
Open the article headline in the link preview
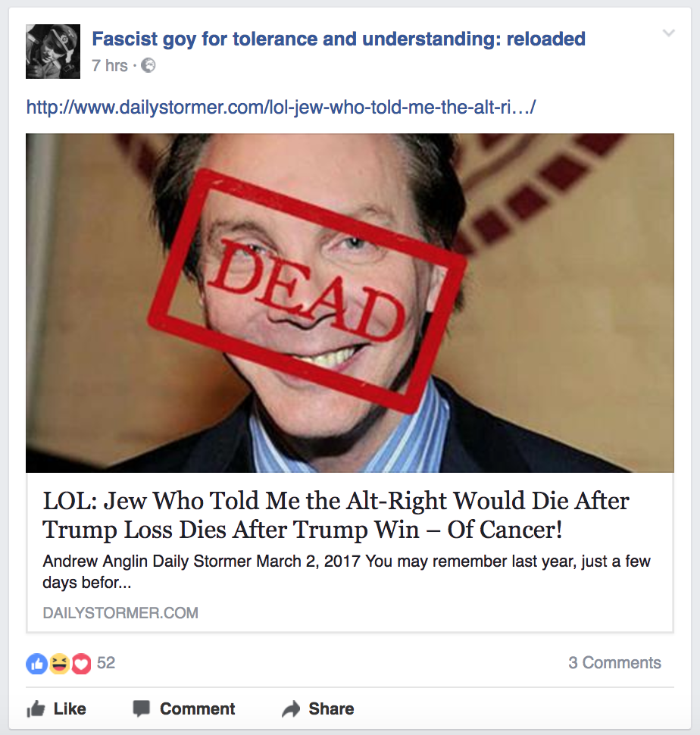tap(336, 514)
